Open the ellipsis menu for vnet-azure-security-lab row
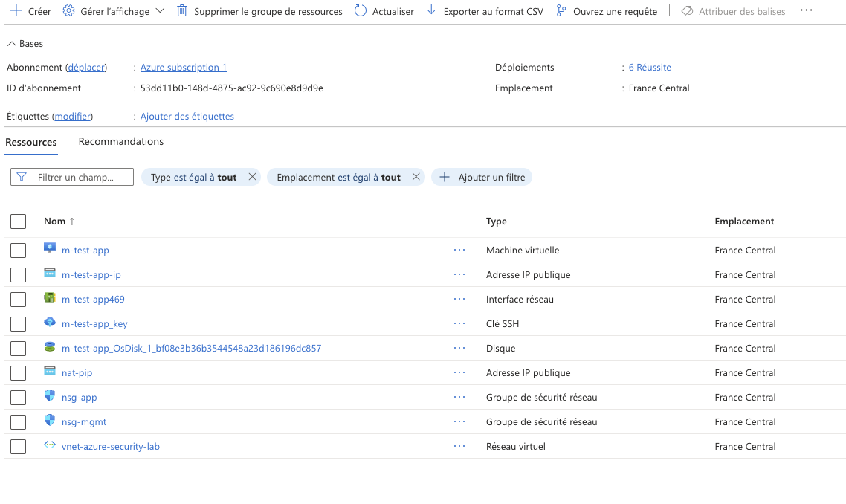This screenshot has width=846, height=504. point(459,446)
